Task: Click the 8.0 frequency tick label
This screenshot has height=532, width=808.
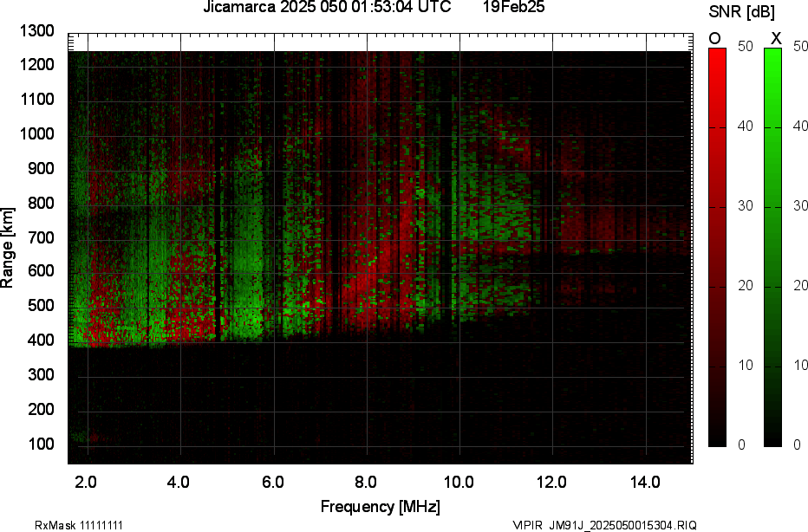Action: tap(365, 483)
